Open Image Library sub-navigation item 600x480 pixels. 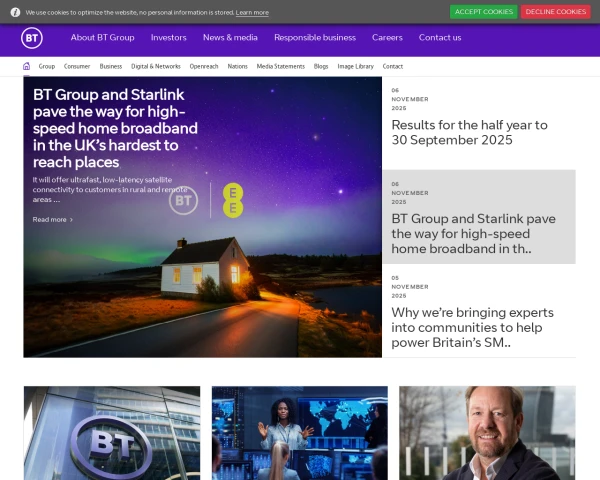click(x=355, y=66)
